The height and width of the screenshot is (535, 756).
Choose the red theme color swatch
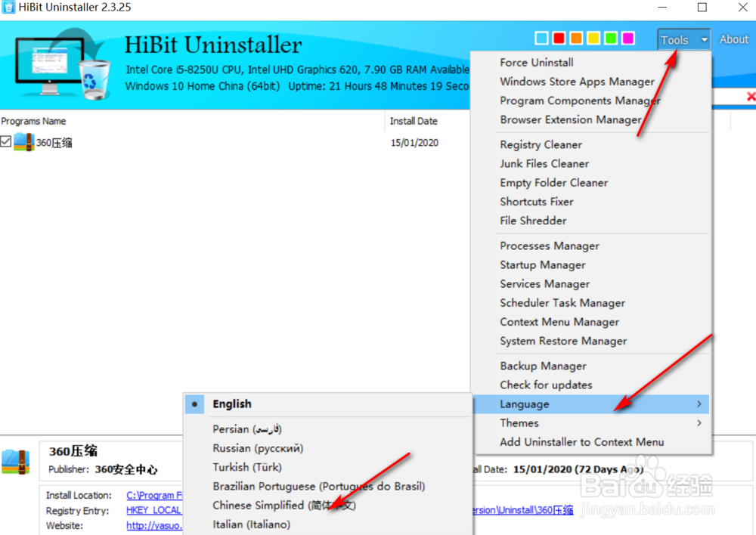[x=559, y=38]
